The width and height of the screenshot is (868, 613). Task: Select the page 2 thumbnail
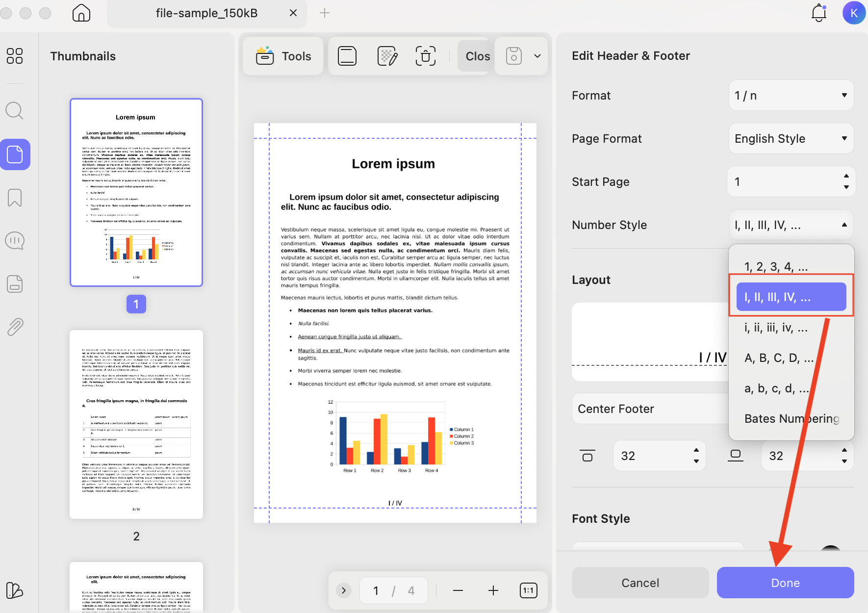136,424
